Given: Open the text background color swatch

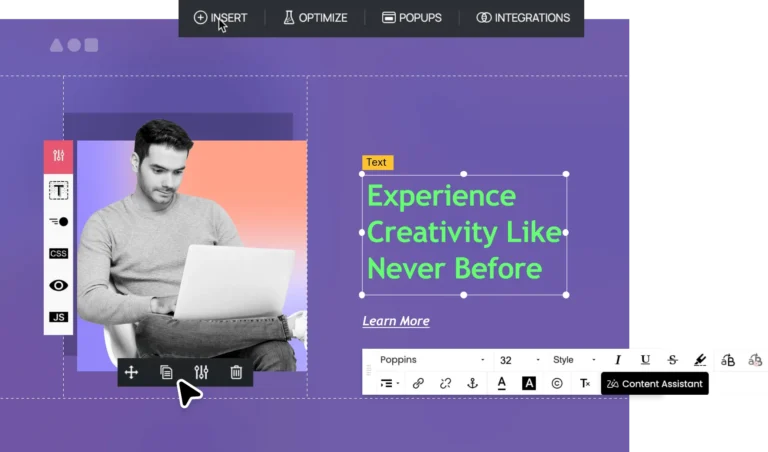Looking at the screenshot, I should [529, 383].
